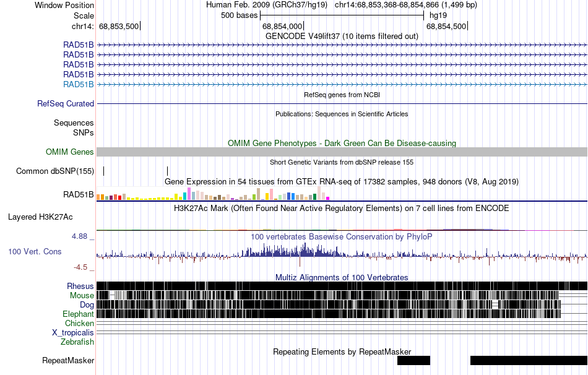Image resolution: width=588 pixels, height=375 pixels.
Task: Select the chr14: ruler label
Action: click(x=82, y=26)
